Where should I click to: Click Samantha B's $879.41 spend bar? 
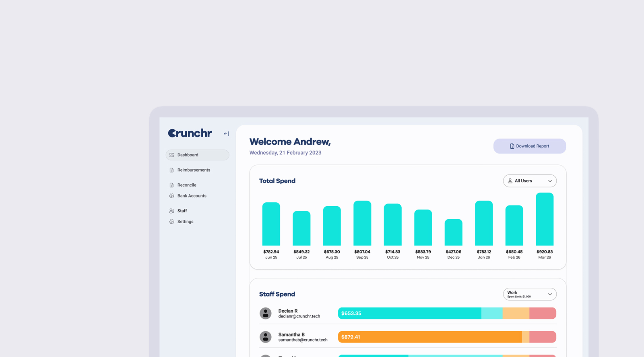(430, 337)
